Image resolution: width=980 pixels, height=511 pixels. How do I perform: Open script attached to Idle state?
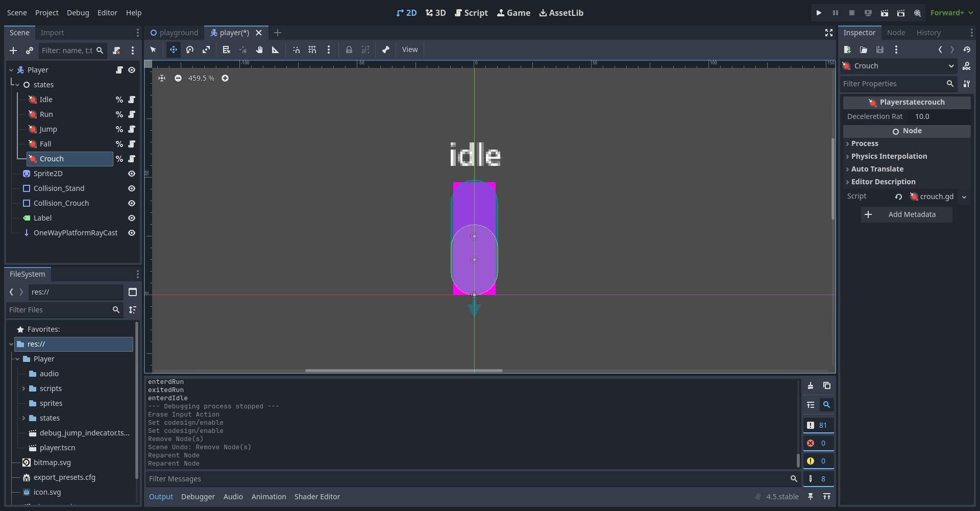[132, 100]
